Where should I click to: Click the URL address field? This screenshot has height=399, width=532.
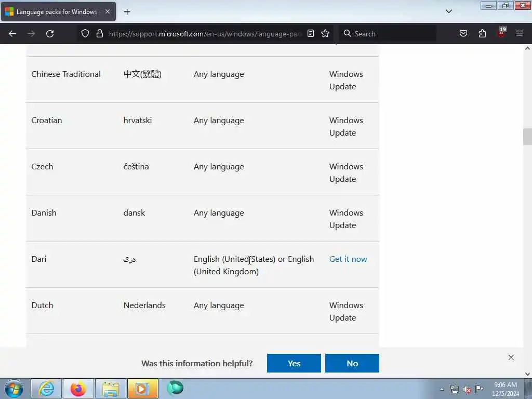coord(205,34)
